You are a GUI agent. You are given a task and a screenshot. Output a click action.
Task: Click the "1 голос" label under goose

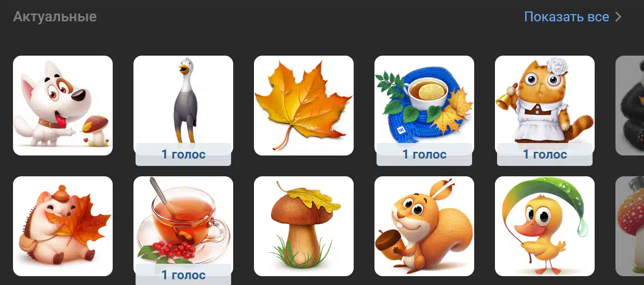[x=183, y=154]
